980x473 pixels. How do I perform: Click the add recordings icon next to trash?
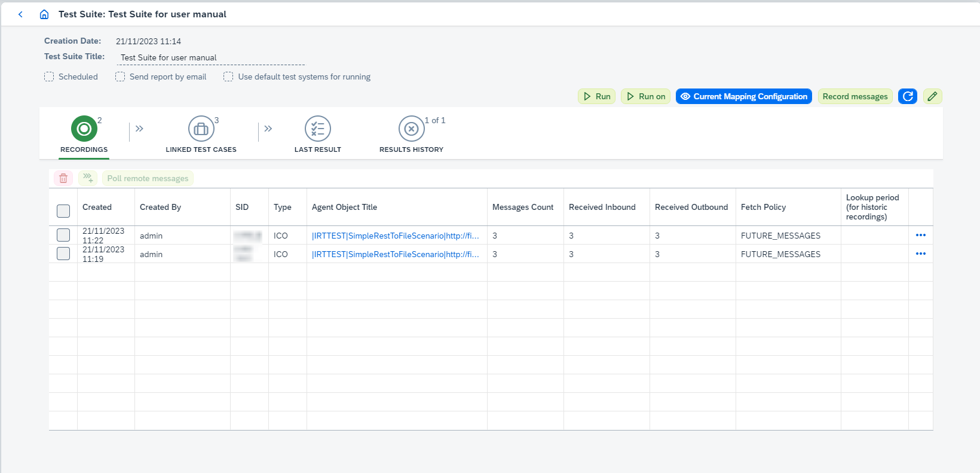88,178
